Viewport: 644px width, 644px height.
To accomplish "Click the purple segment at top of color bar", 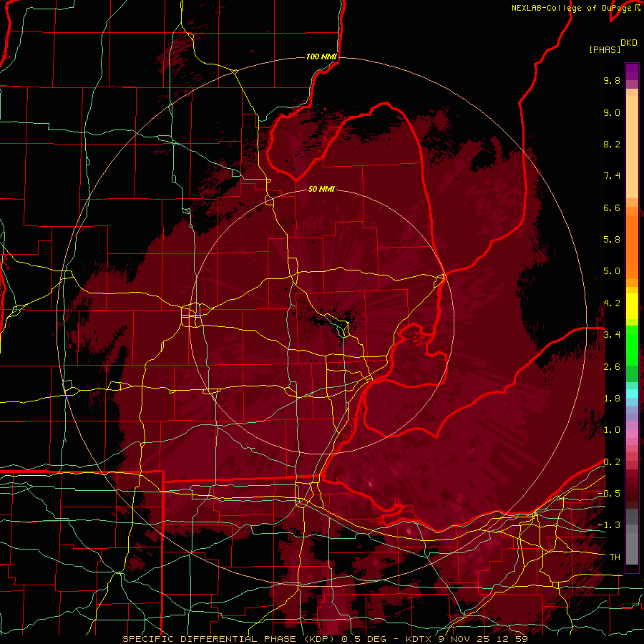I will coord(632,72).
